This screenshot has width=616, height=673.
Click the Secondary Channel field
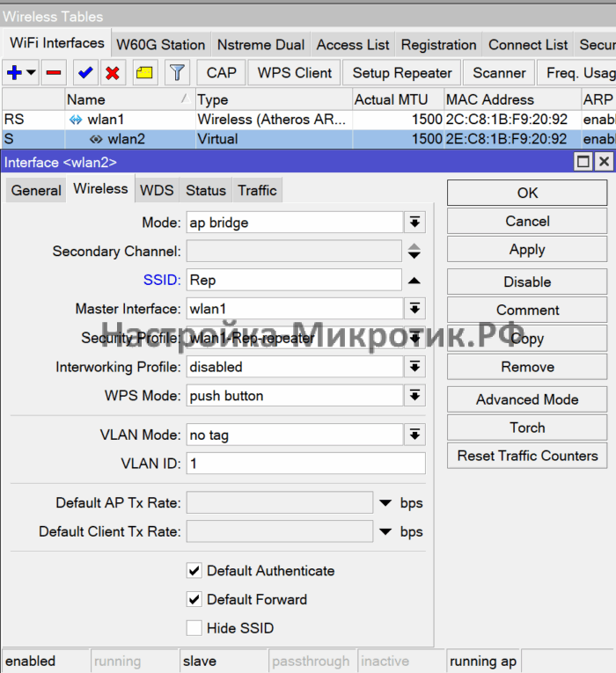click(x=294, y=251)
